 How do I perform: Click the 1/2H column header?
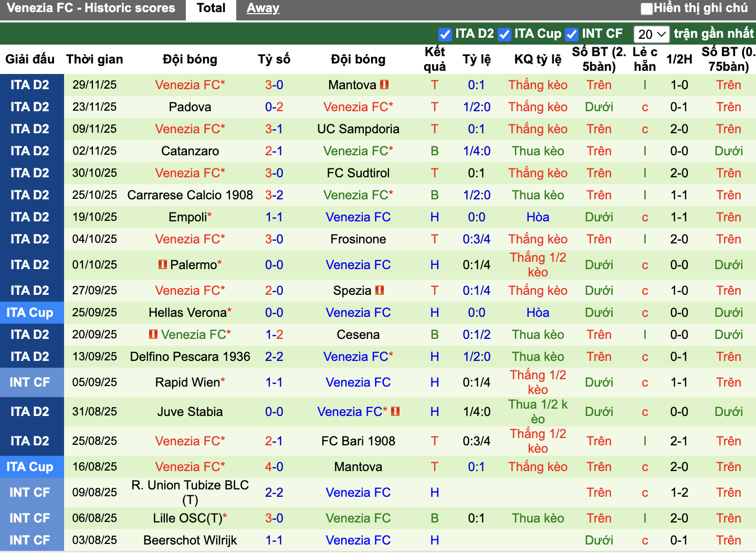point(679,59)
